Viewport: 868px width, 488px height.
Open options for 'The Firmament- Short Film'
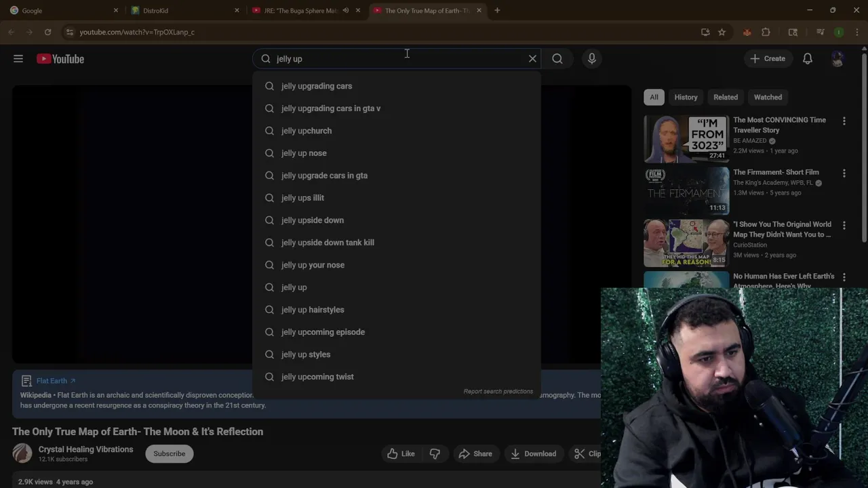coord(844,173)
